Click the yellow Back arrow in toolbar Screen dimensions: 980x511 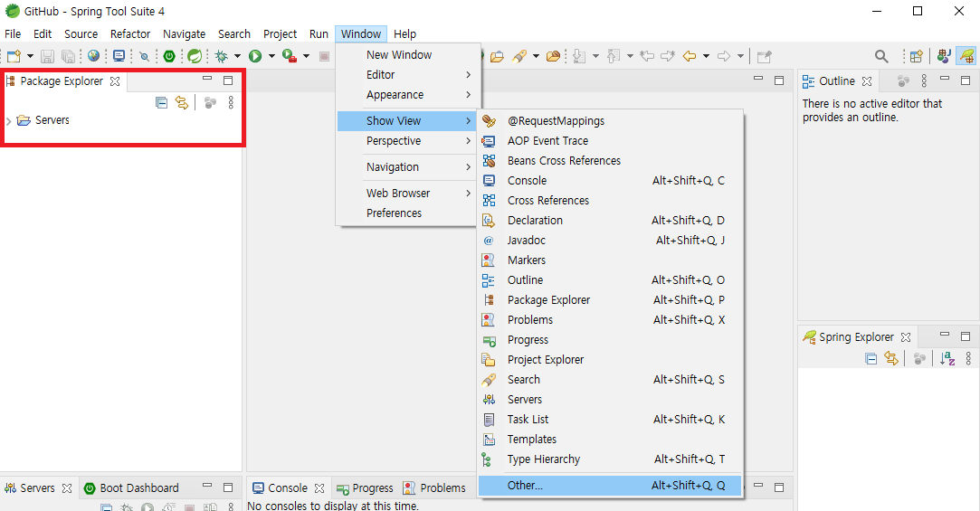[x=689, y=56]
